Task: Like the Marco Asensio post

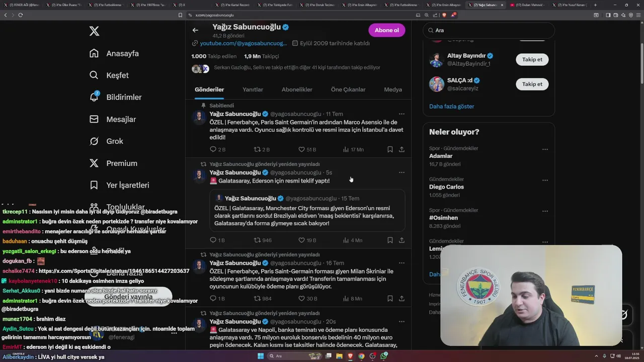Action: pos(307,149)
